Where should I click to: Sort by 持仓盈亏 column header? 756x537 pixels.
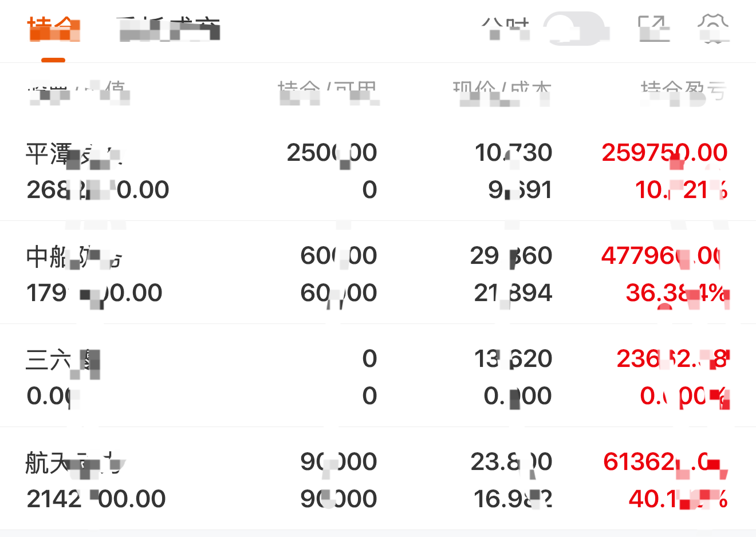(683, 92)
